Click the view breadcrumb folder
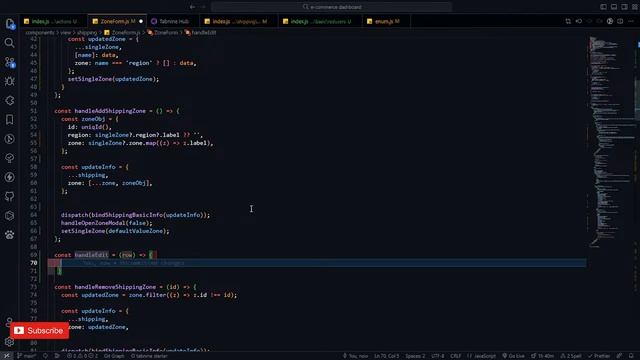 click(x=66, y=33)
